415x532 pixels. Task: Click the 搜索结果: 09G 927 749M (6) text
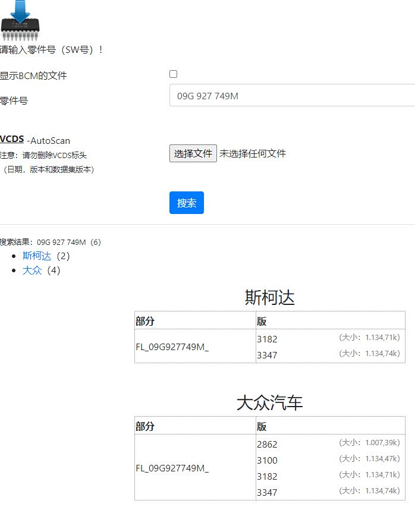coord(50,242)
